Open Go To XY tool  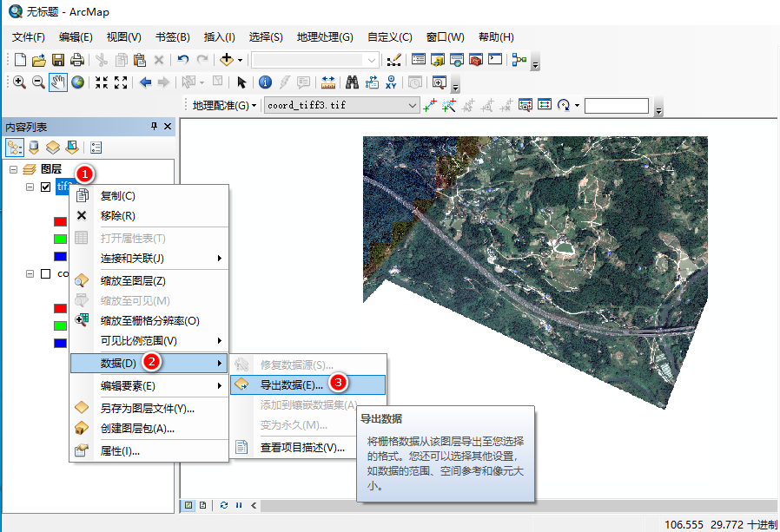coord(391,82)
